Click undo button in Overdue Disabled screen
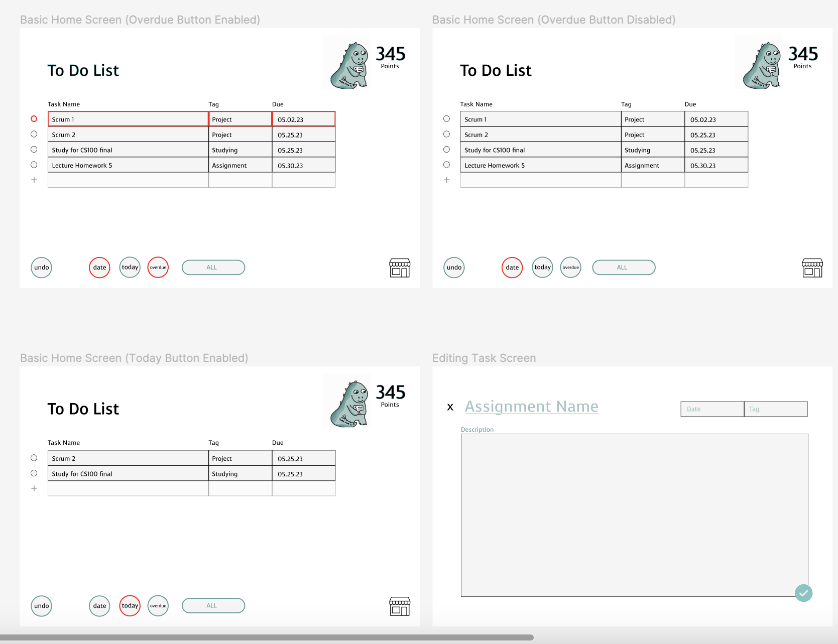 click(454, 268)
